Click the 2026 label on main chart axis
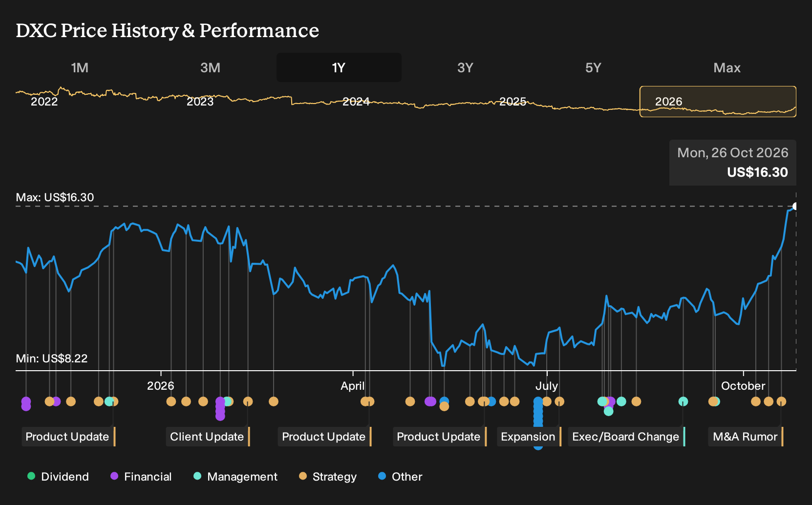The width and height of the screenshot is (812, 505). coord(161,386)
